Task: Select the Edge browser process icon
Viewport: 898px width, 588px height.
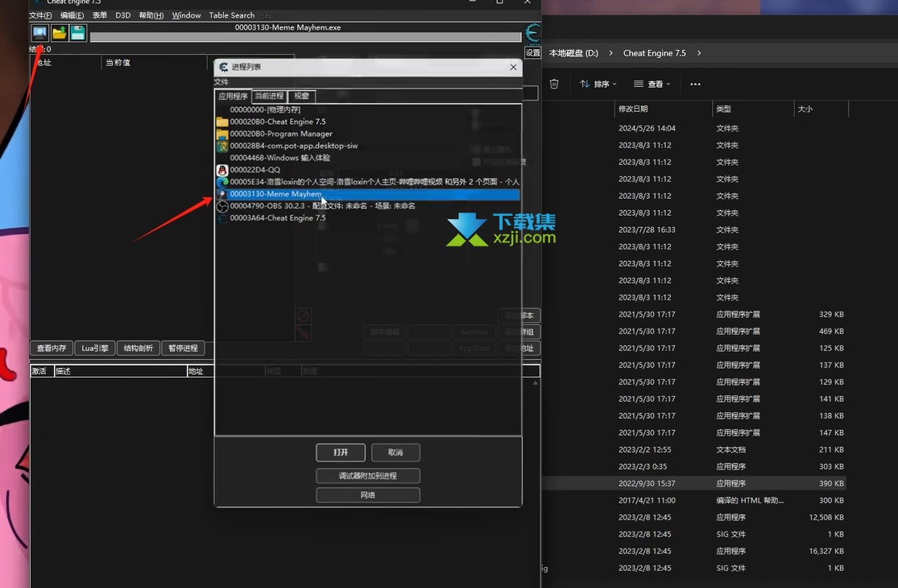Action: click(x=222, y=182)
